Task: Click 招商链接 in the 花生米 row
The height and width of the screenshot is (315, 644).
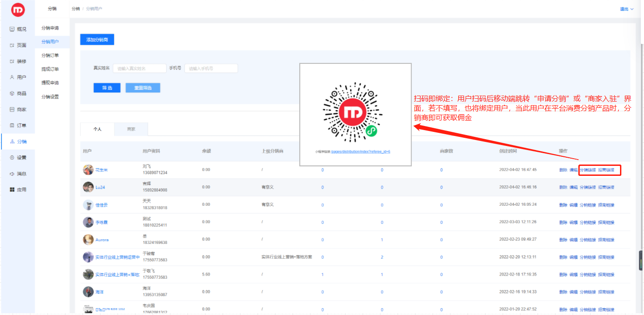Action: pos(606,170)
